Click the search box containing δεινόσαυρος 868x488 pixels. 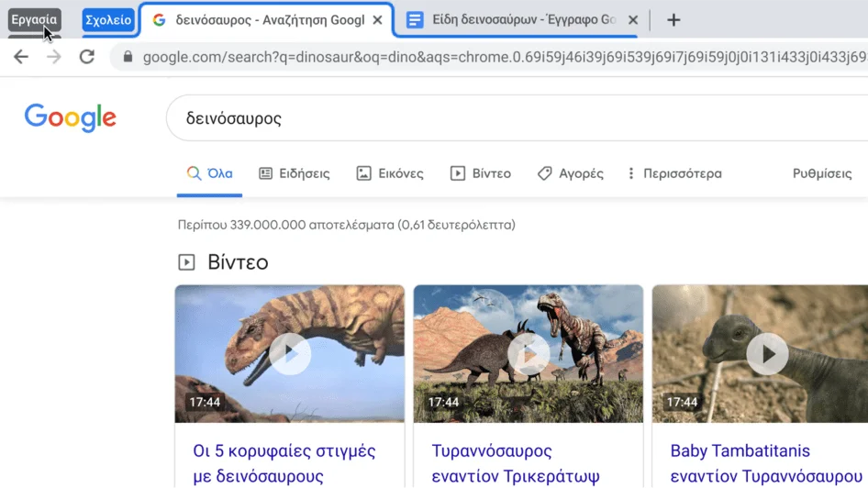tap(517, 117)
